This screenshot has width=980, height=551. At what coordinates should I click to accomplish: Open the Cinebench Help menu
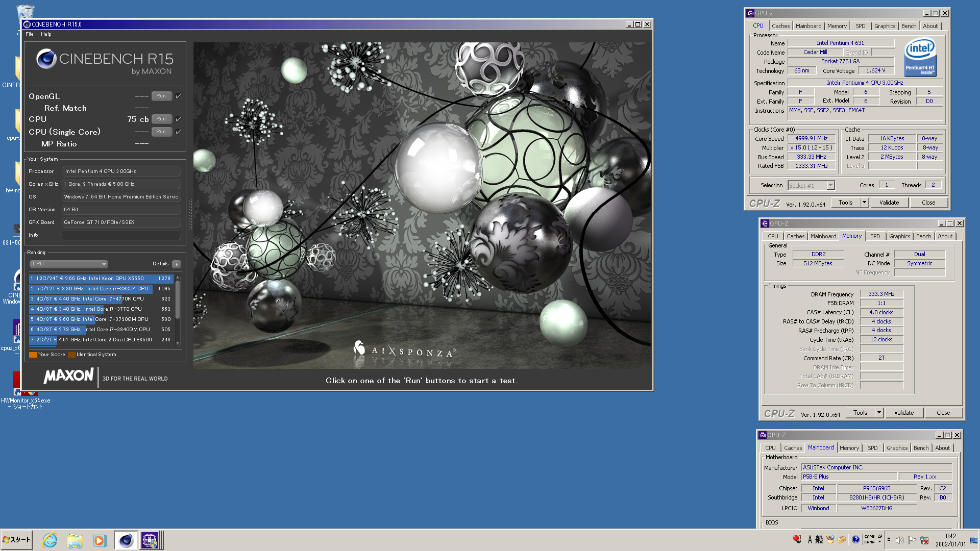(46, 34)
